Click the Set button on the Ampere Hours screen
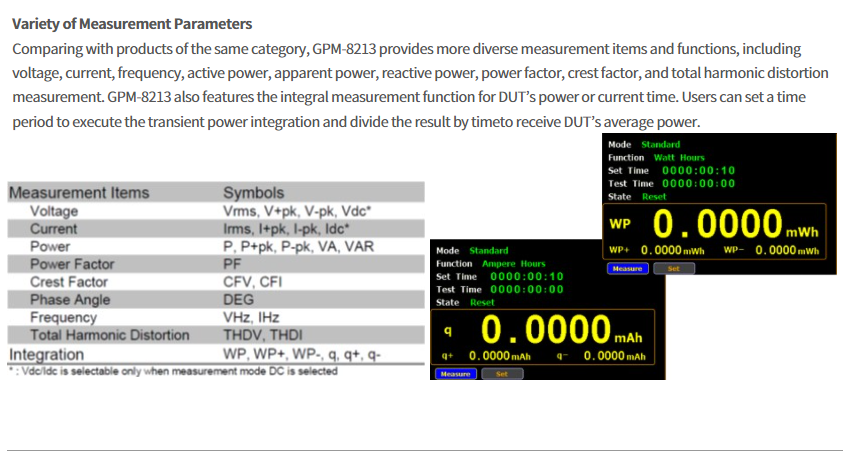Viewport: 845px width, 460px height. point(502,374)
